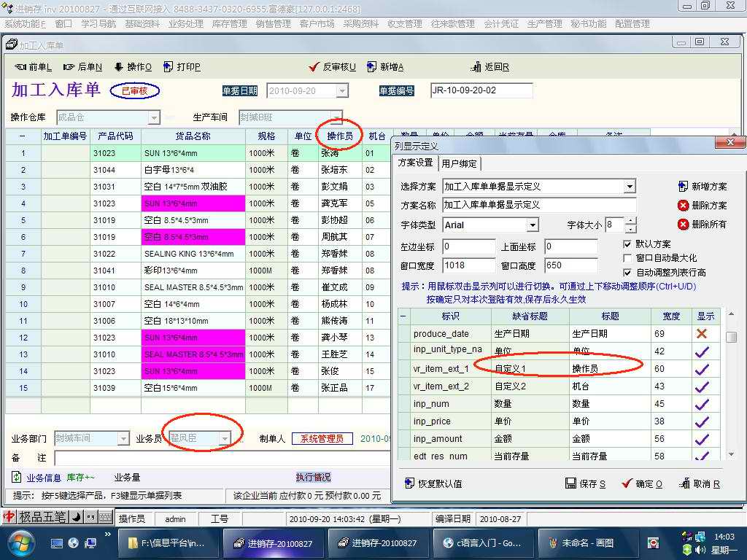Uncheck the 默认方案 checkbox

(627, 244)
